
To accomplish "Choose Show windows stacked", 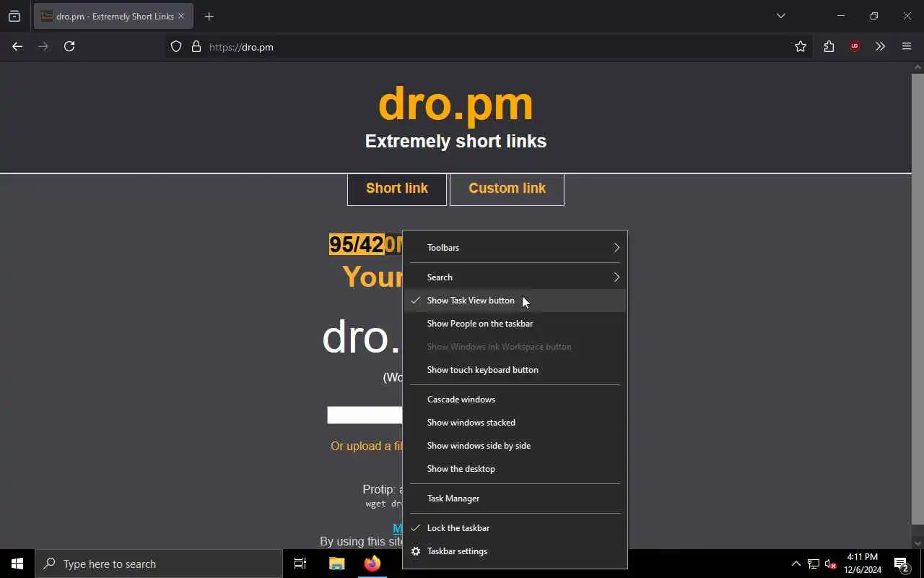I will pyautogui.click(x=515, y=423).
